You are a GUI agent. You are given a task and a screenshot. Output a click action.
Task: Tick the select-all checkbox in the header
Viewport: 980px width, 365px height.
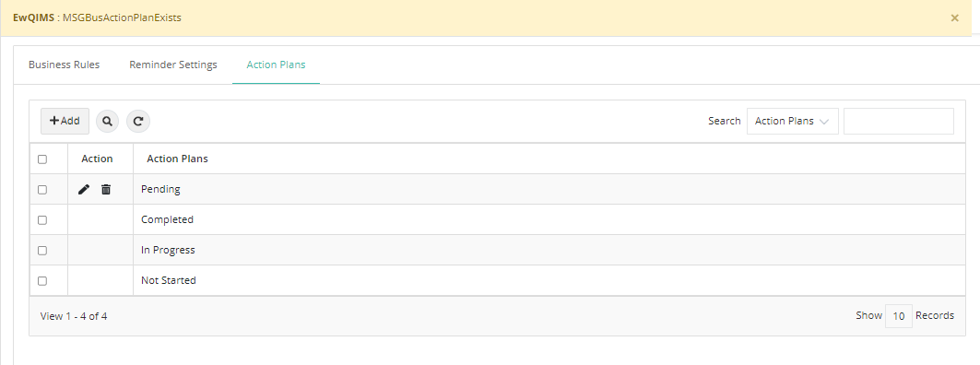[x=42, y=159]
